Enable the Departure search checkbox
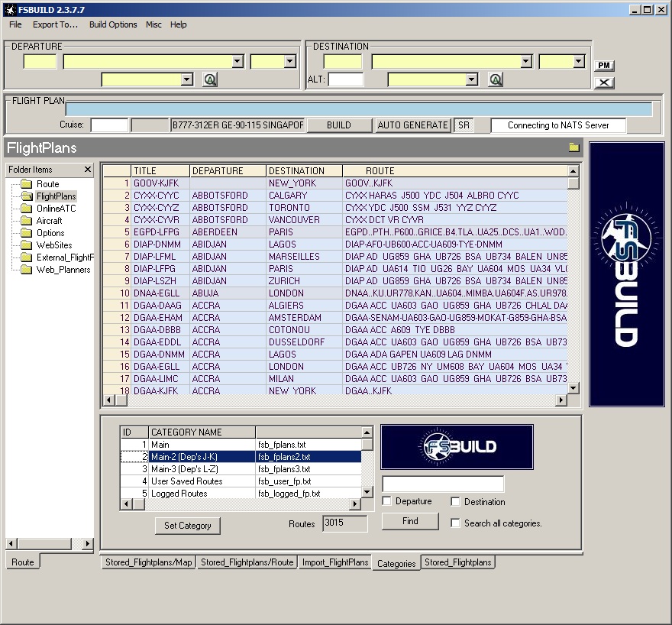672x625 pixels. [386, 501]
